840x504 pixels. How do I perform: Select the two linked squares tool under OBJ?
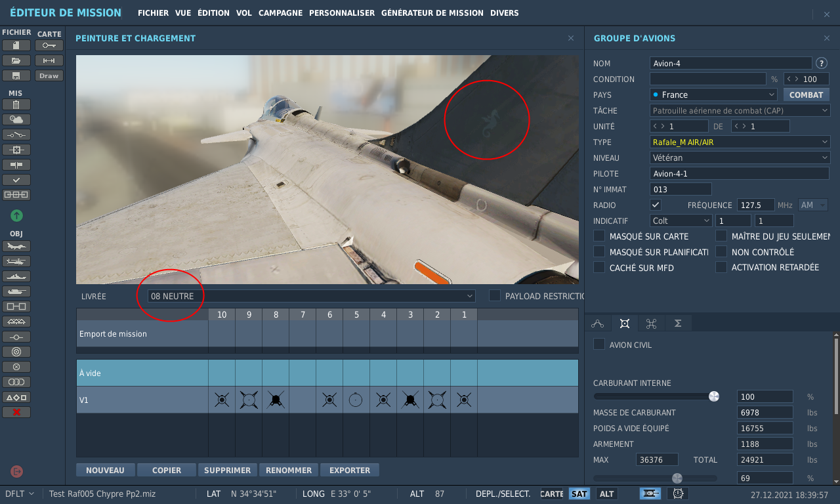tap(16, 306)
